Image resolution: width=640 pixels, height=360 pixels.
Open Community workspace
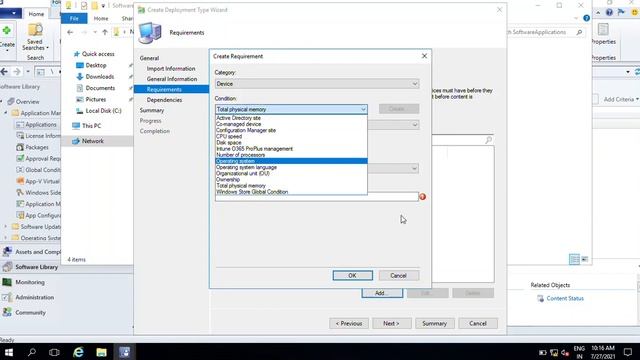point(31,312)
